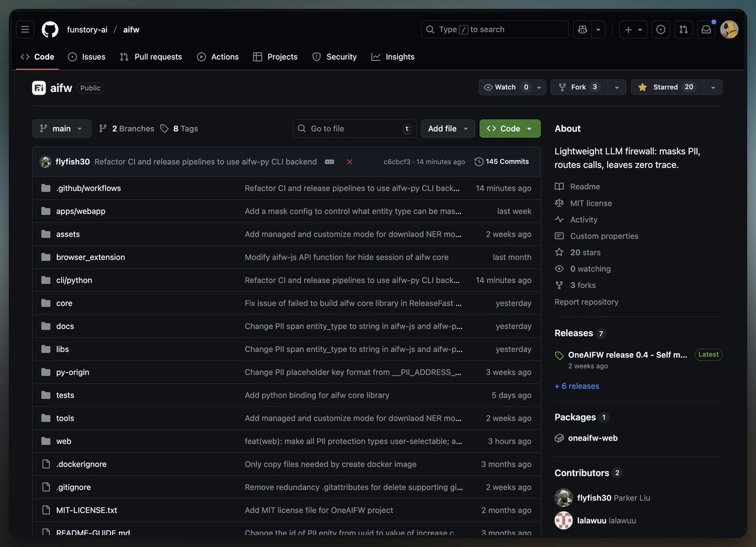This screenshot has height=547, width=756.
Task: Click the lalawuu contributor avatar
Action: pos(563,521)
